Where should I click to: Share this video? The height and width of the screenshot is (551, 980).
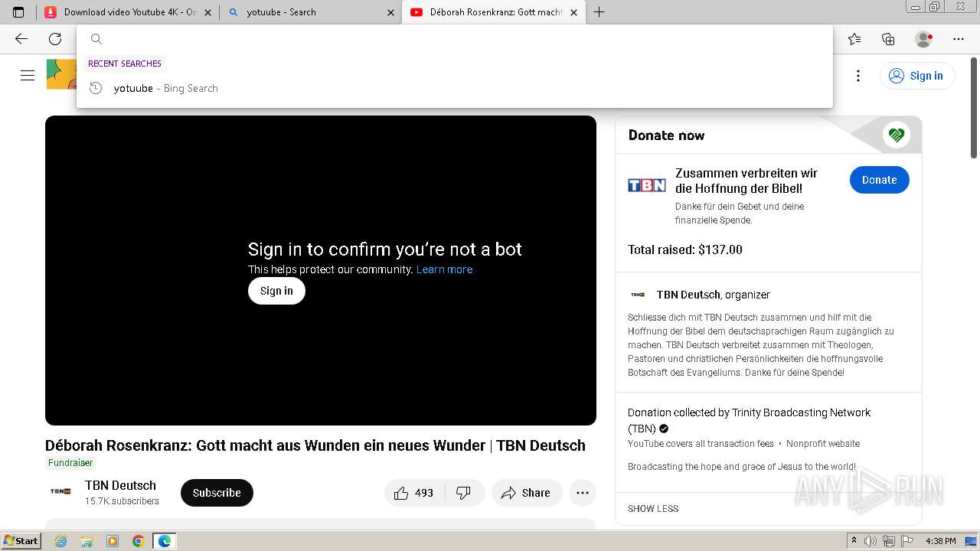click(527, 493)
